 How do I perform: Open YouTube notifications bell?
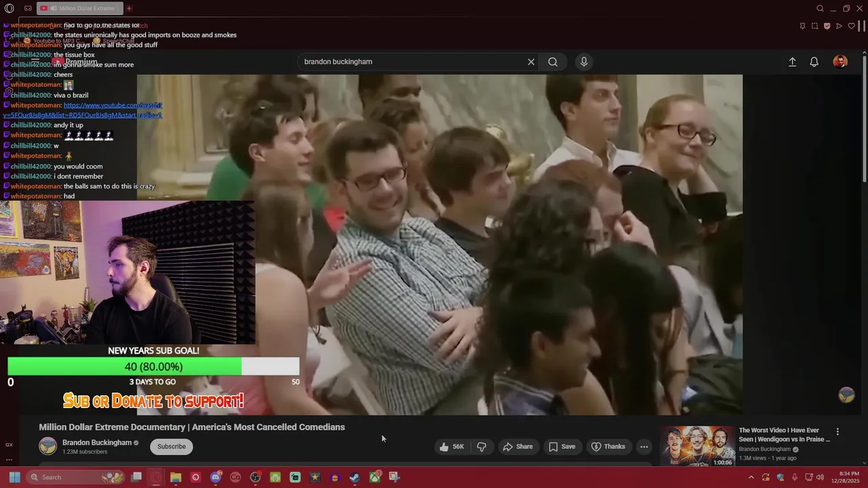(x=814, y=62)
